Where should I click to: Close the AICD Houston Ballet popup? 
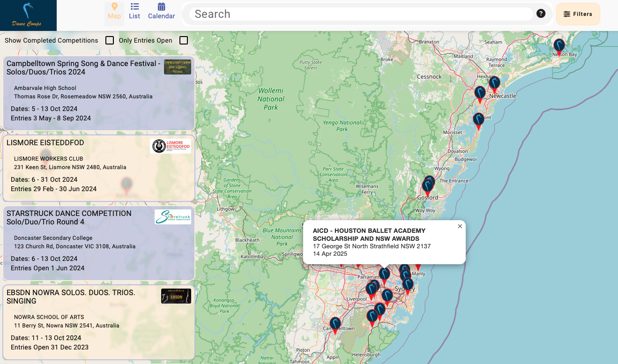(460, 226)
